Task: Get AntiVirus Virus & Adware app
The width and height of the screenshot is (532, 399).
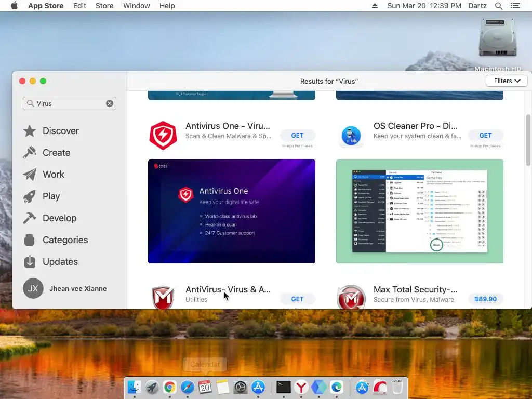Action: 298,299
